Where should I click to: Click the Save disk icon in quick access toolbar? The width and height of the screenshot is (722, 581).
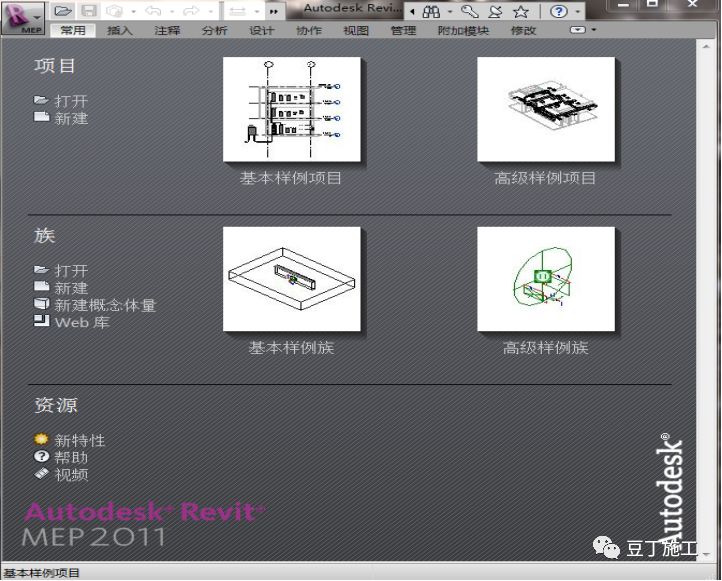(x=89, y=11)
